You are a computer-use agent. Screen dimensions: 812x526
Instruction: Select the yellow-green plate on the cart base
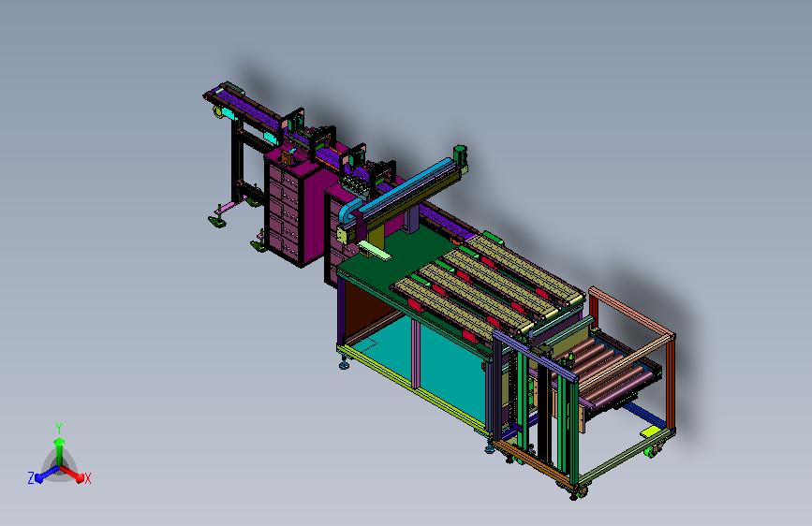[x=650, y=431]
